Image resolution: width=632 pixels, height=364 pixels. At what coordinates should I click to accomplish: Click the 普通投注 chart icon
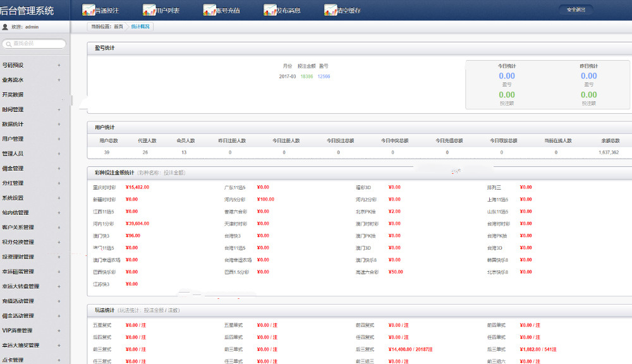[x=88, y=9]
